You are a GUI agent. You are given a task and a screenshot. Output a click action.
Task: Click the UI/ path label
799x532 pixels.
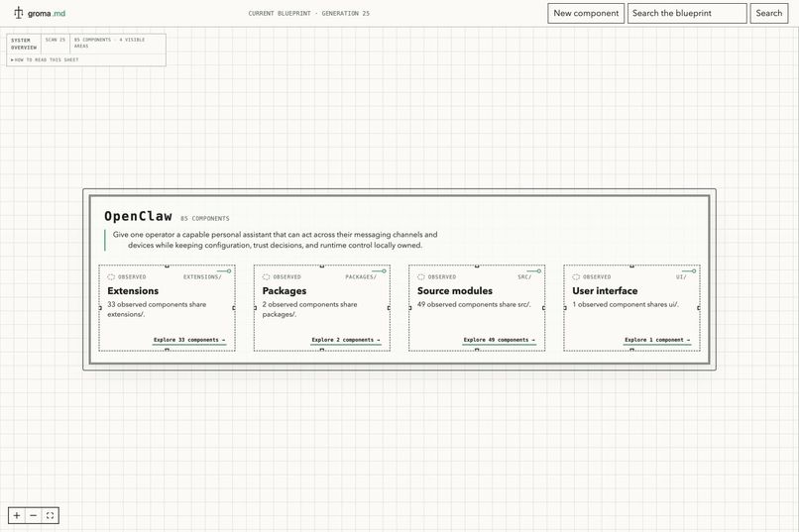pos(681,277)
